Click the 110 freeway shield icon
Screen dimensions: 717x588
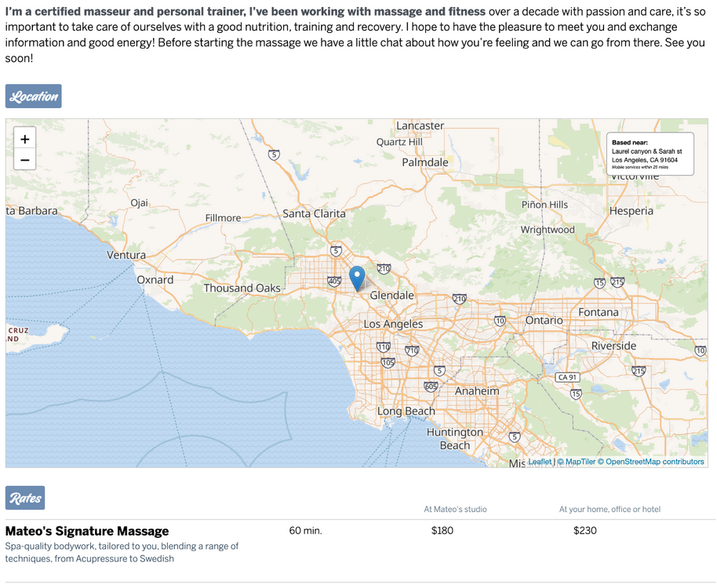tap(383, 347)
